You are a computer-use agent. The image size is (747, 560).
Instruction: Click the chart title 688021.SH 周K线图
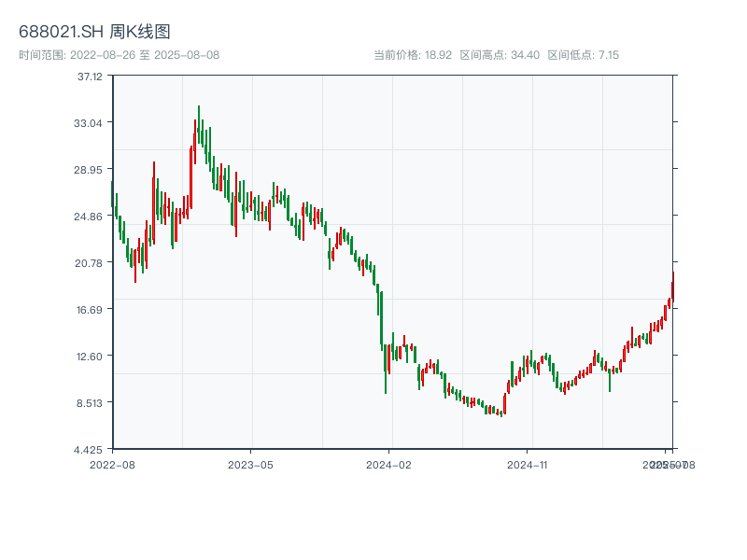pos(94,32)
